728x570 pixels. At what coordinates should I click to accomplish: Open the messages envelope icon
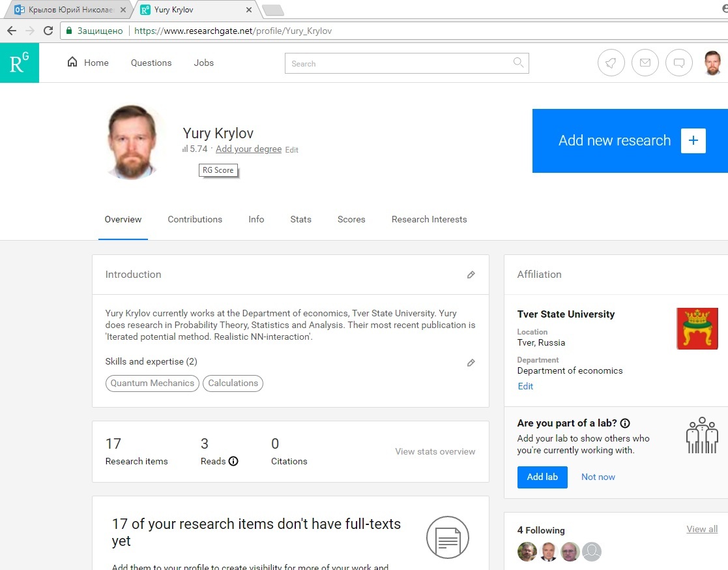[x=645, y=63]
